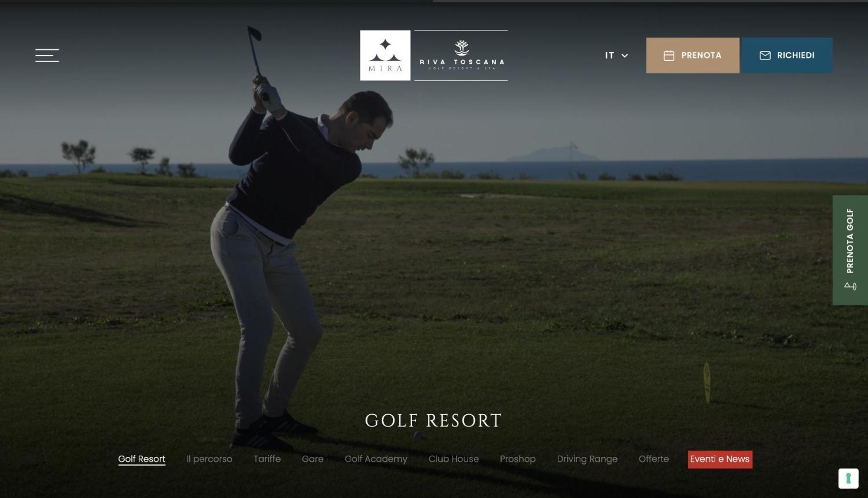868x498 pixels.
Task: Open the Proshop link
Action: (517, 459)
